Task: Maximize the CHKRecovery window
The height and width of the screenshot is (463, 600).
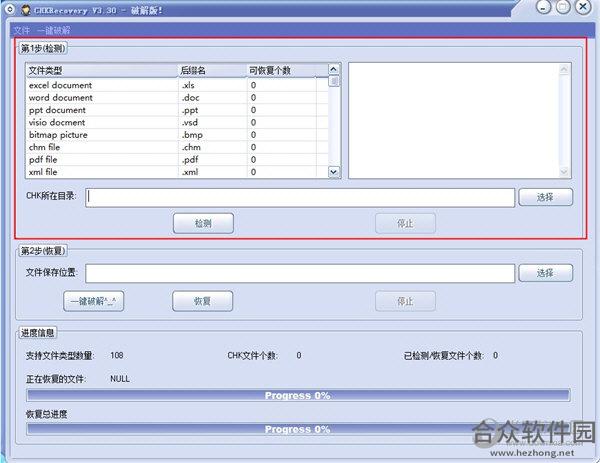Action: pyautogui.click(x=563, y=7)
